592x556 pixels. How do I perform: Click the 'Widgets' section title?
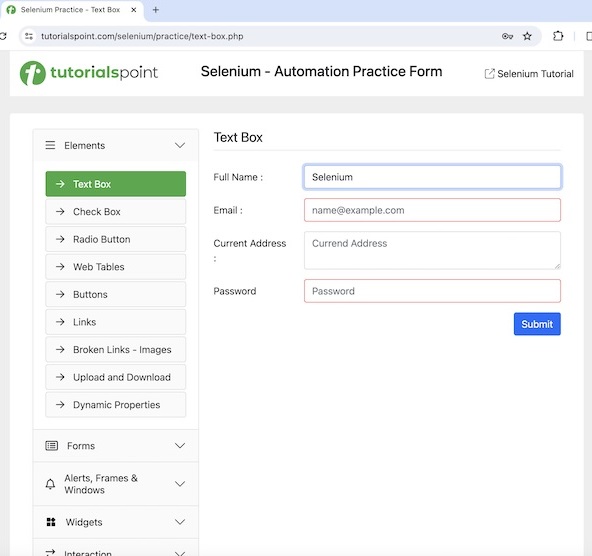click(84, 522)
